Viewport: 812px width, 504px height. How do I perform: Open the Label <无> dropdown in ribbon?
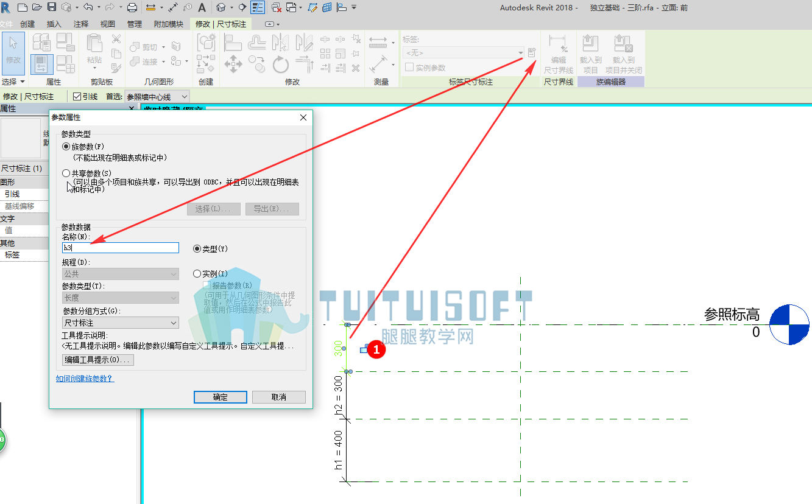pos(464,53)
